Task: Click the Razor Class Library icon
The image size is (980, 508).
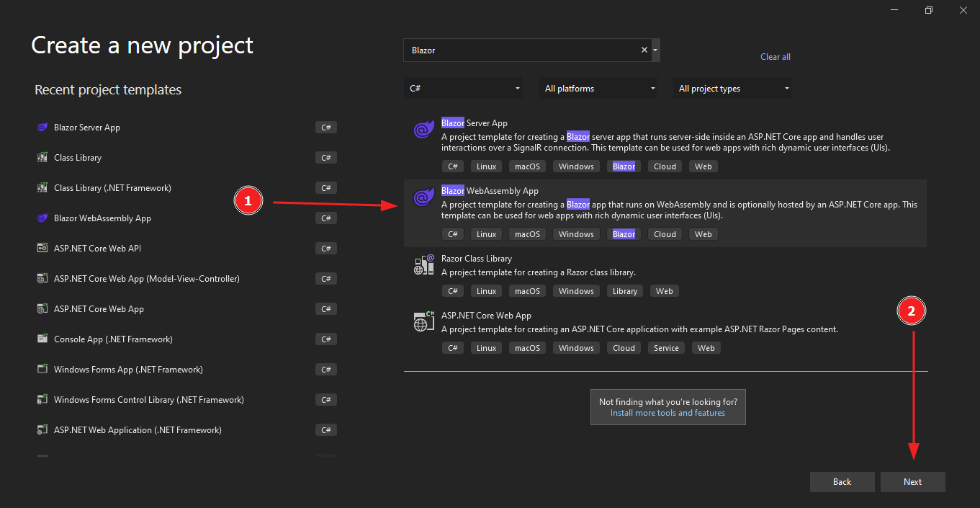Action: (x=423, y=264)
